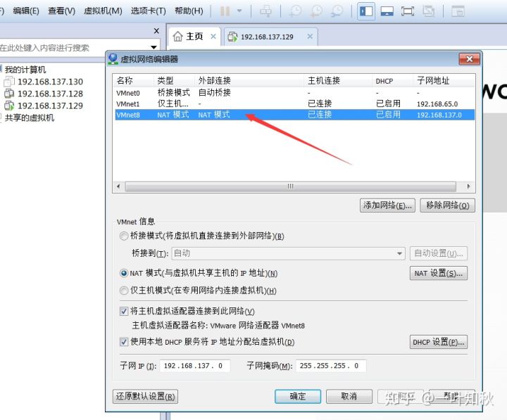
Task: Toggle 将主机虚拟适配器连接到此网络 checkbox
Action: click(x=123, y=311)
